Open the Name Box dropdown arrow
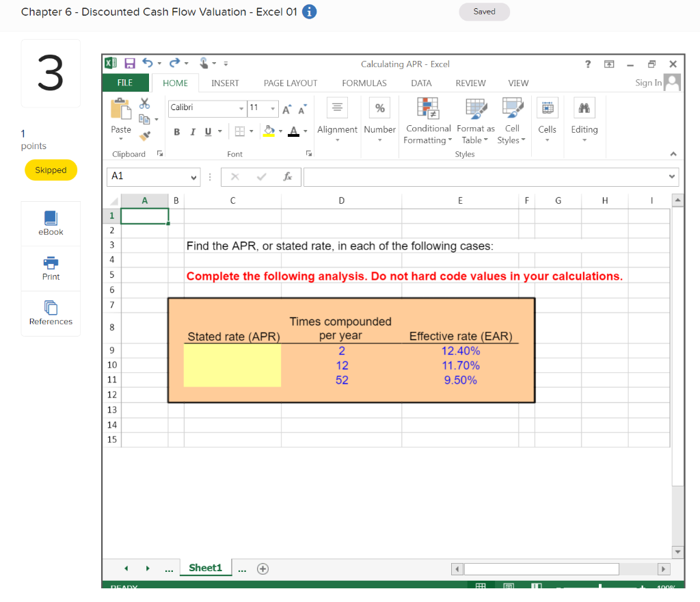700x602 pixels. coord(193,176)
